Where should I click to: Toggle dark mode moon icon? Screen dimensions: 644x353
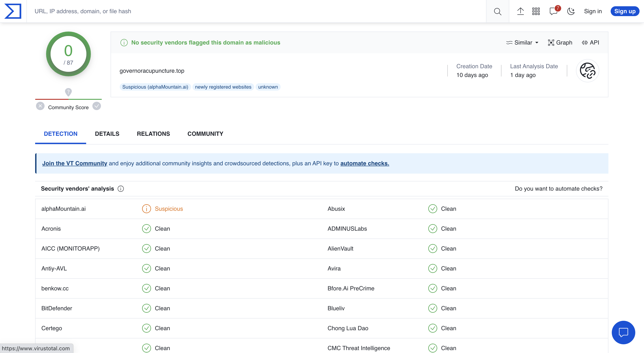click(571, 11)
